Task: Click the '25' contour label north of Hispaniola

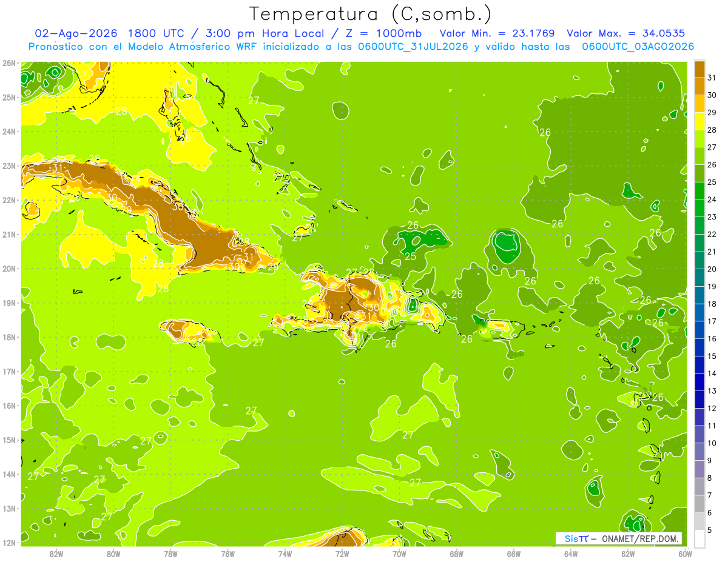Action: coord(411,256)
